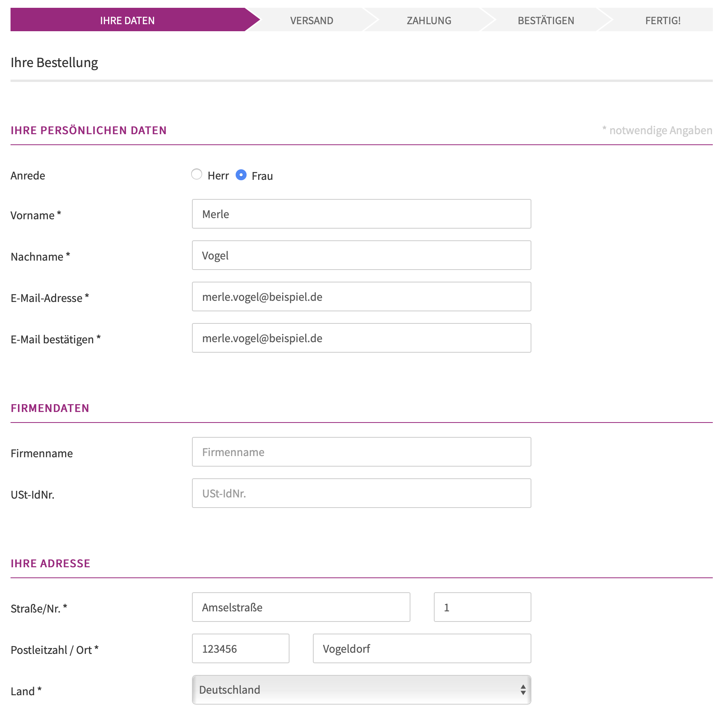The image size is (721, 728).
Task: Select the Herr radio button
Action: (x=197, y=174)
